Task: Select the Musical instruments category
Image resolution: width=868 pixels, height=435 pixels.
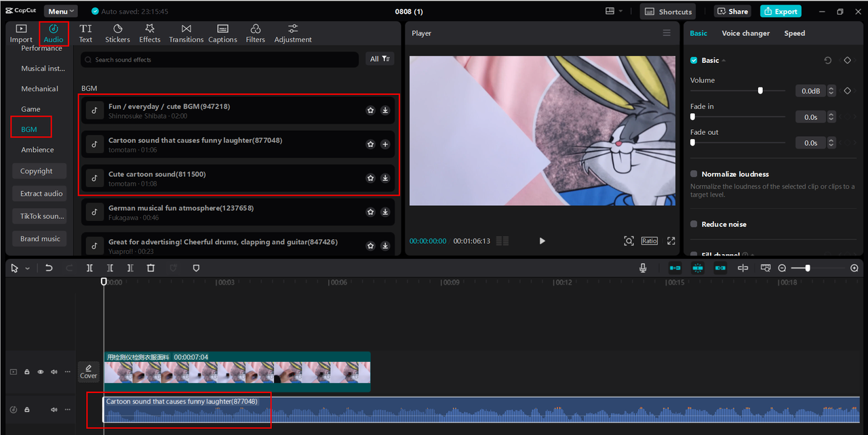Action: [43, 68]
